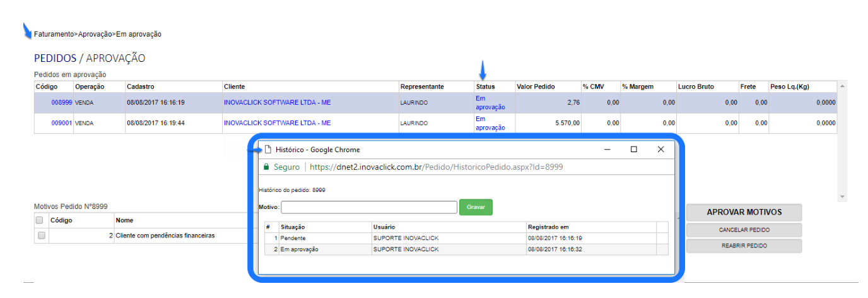The width and height of the screenshot is (868, 298).
Task: Click the green lock Seguro icon
Action: 266,167
